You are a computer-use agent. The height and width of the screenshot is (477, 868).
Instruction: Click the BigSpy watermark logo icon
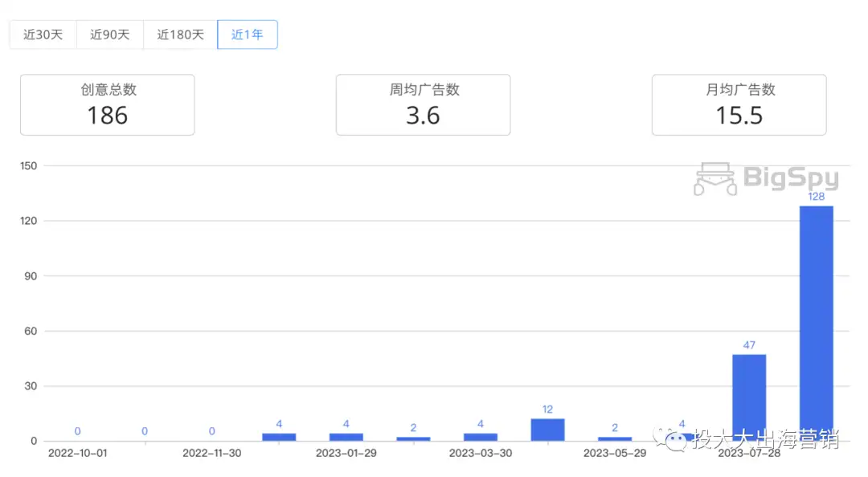[714, 179]
